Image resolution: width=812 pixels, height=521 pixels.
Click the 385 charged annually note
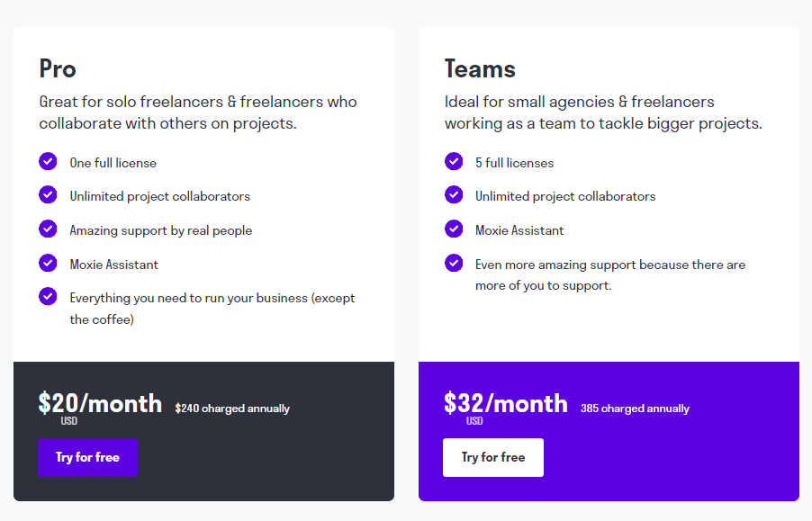click(635, 409)
